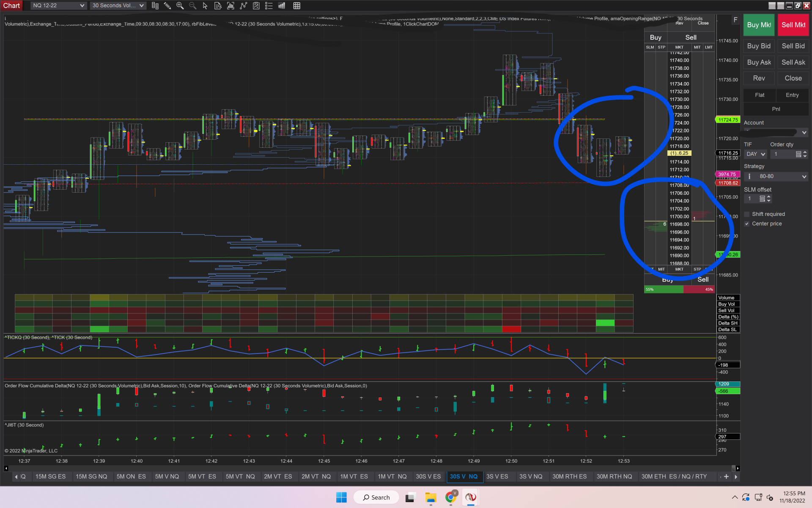Click the green Buy Mkt button
Image resolution: width=812 pixels, height=508 pixels.
tap(759, 25)
